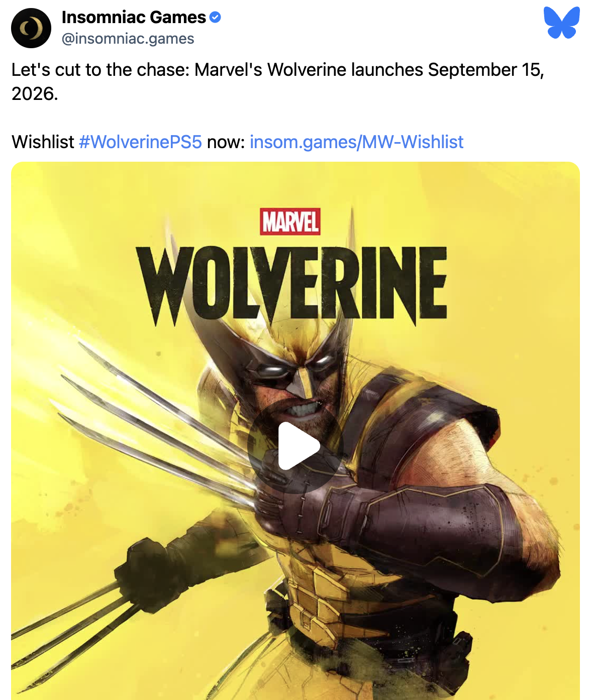The width and height of the screenshot is (593, 700).
Task: Open the Insomniac Games profile avatar
Action: coord(31,28)
